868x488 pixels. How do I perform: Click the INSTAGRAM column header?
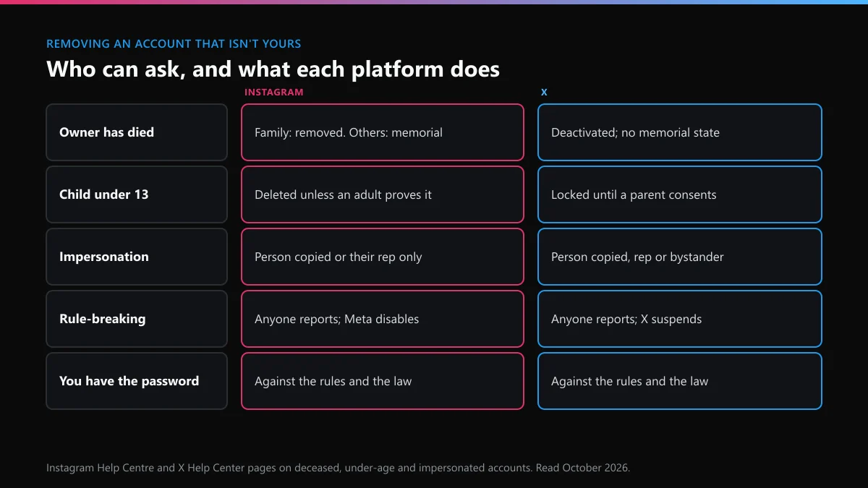click(x=274, y=93)
